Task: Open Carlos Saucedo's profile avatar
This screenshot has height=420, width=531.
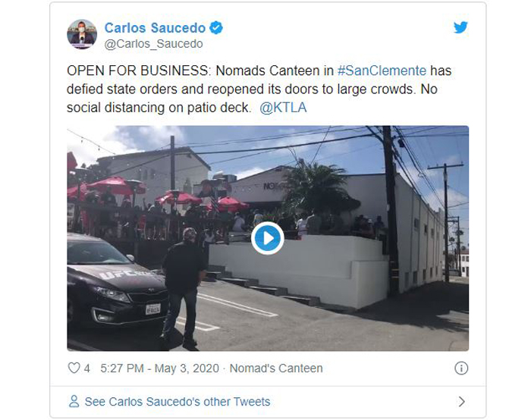Action: (82, 34)
